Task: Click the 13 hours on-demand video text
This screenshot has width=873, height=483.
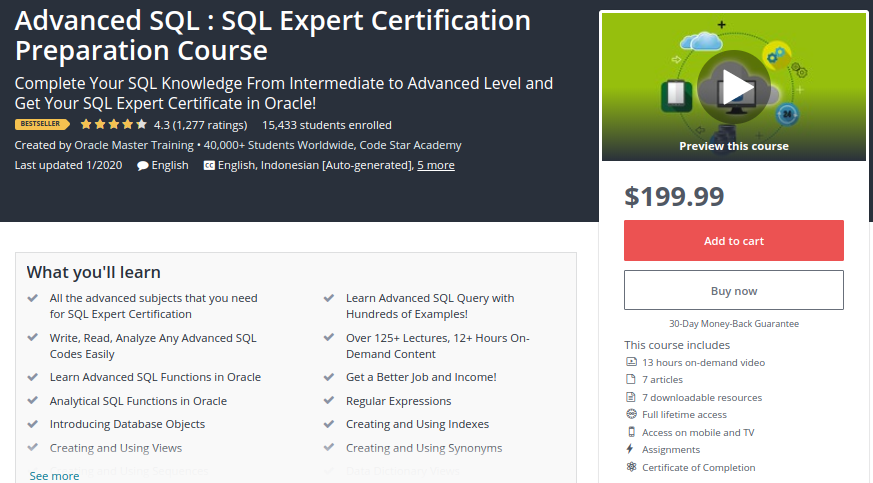Action: pyautogui.click(x=703, y=362)
